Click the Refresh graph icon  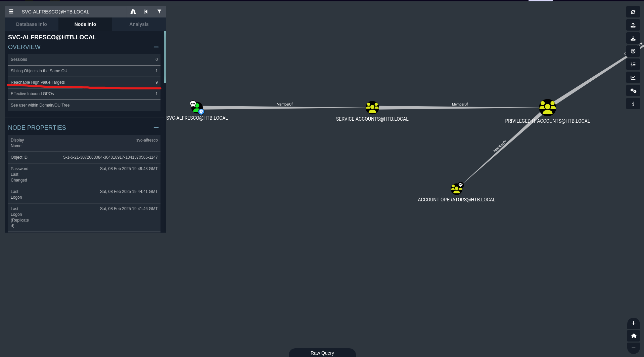pyautogui.click(x=633, y=12)
